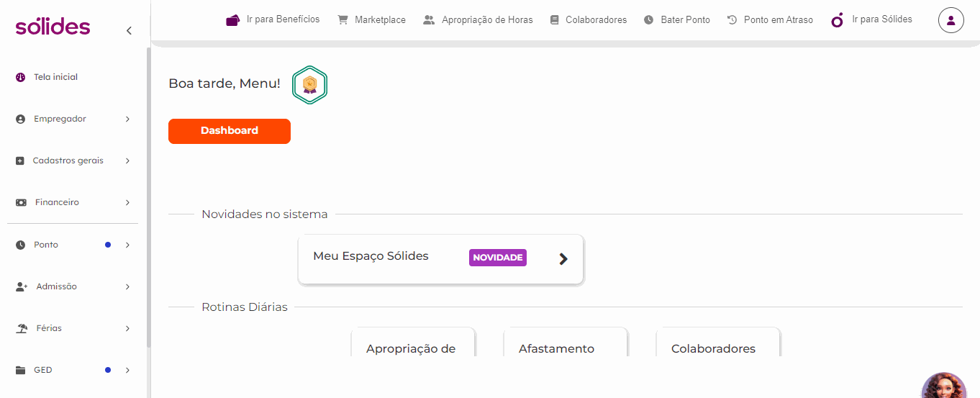
Task: Click the Bater Ponto link
Action: coord(685,20)
